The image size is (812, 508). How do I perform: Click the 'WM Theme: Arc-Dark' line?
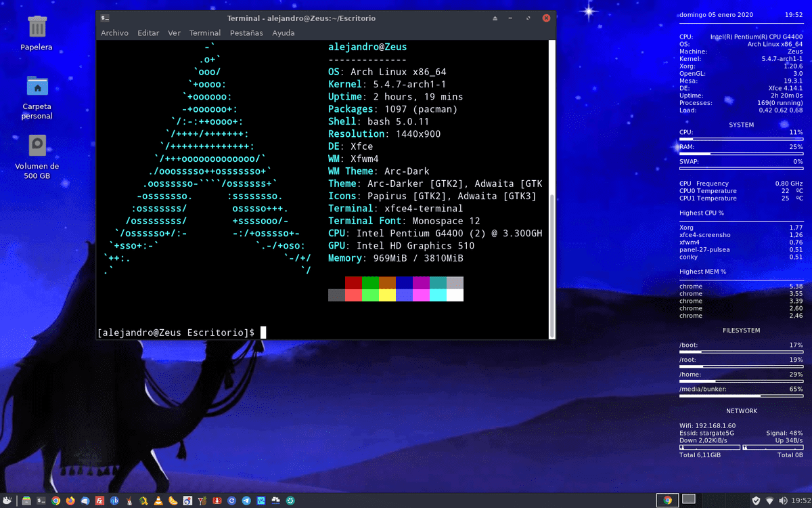[x=379, y=171]
